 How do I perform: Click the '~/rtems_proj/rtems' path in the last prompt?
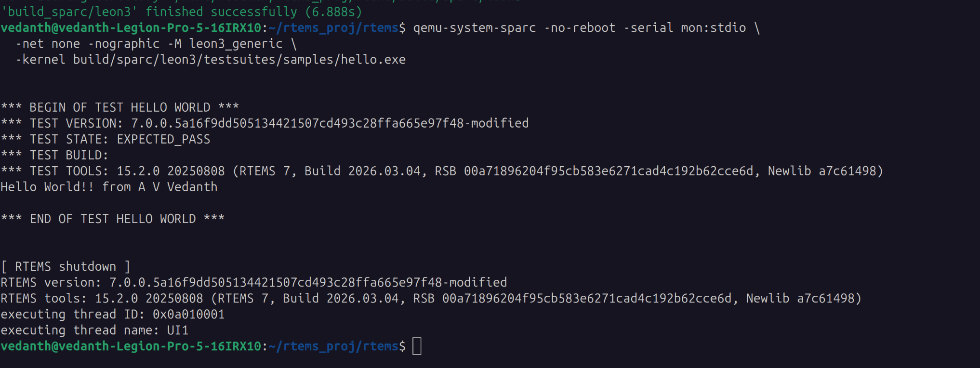click(333, 346)
